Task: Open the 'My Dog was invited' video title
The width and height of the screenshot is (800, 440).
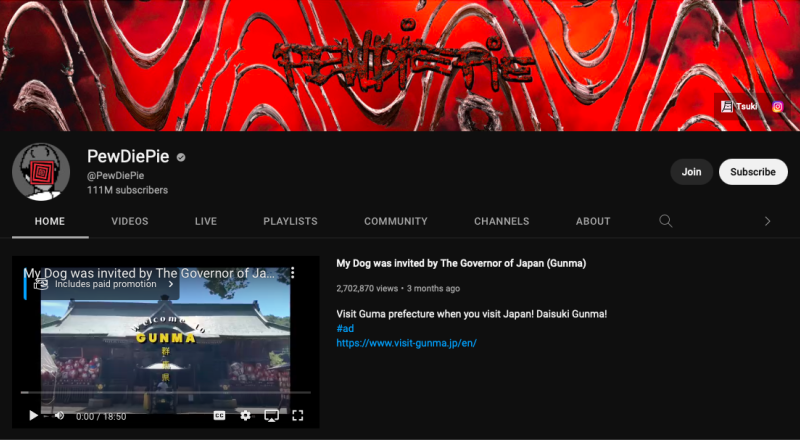Action: click(x=461, y=263)
